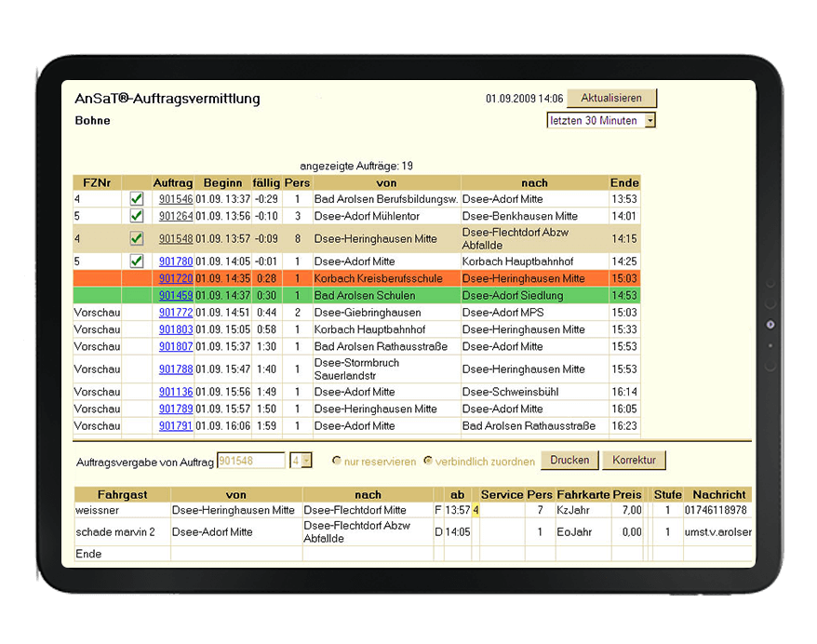817x644 pixels.
Task: Open order link 901720 in orange row
Action: [175, 278]
